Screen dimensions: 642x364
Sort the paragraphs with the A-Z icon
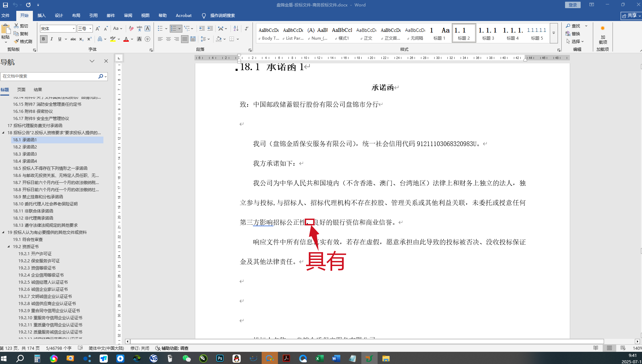tap(236, 28)
